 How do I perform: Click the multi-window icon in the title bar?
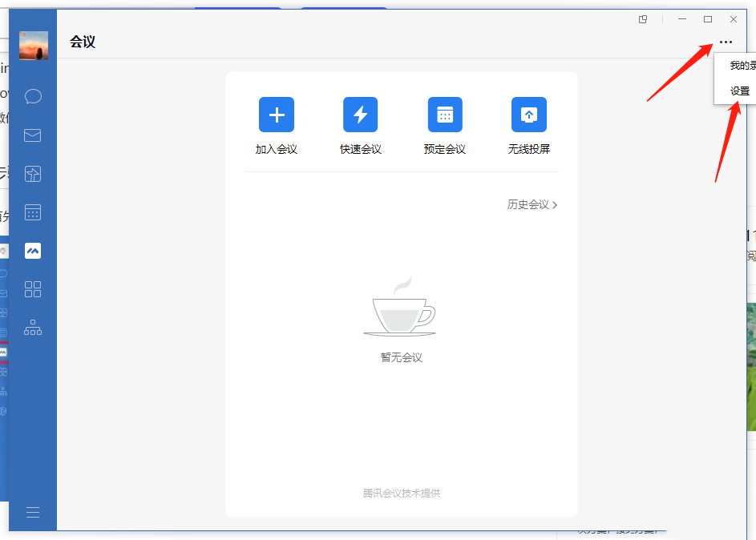[x=642, y=18]
